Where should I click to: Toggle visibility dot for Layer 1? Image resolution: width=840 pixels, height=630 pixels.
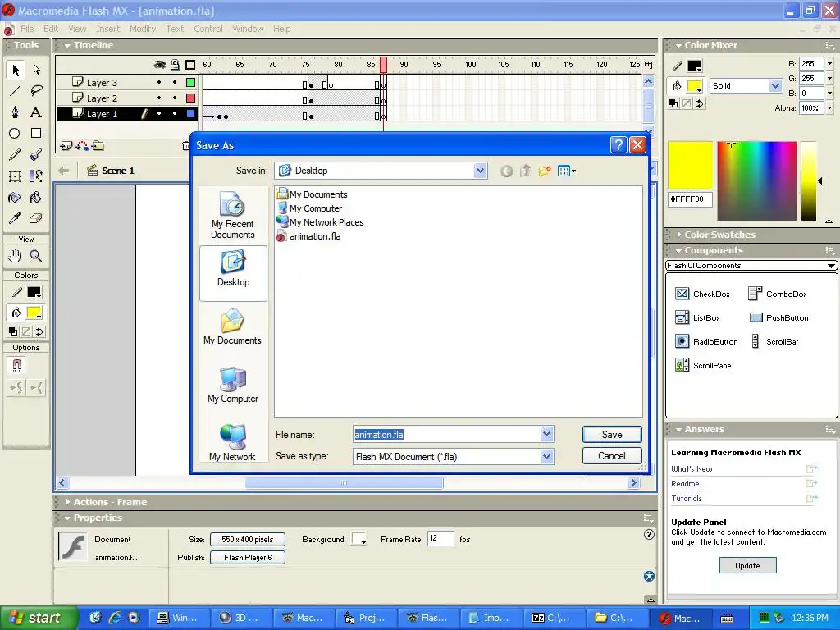159,113
